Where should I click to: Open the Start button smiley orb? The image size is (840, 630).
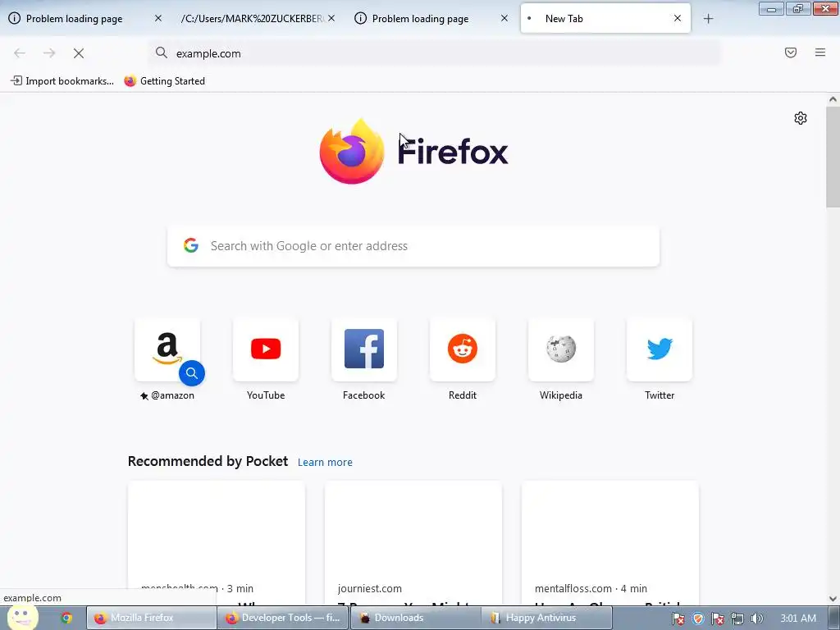click(x=22, y=617)
